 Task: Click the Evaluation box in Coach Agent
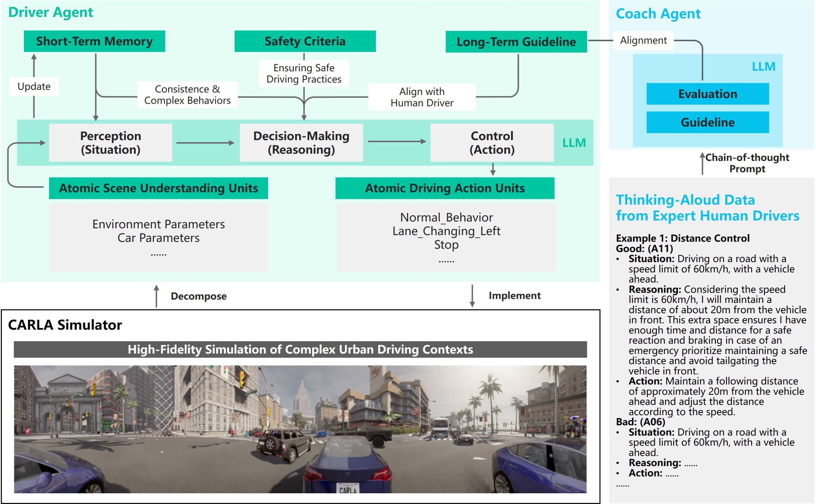point(708,94)
